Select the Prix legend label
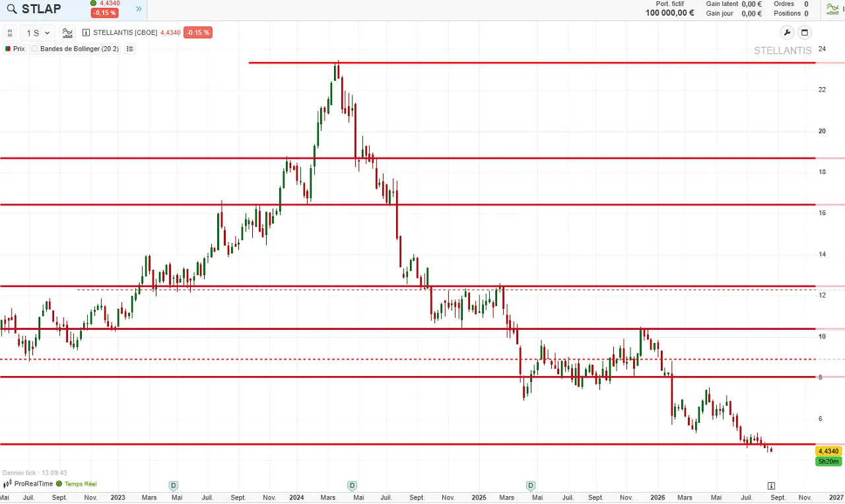The height and width of the screenshot is (504, 845). click(x=18, y=49)
